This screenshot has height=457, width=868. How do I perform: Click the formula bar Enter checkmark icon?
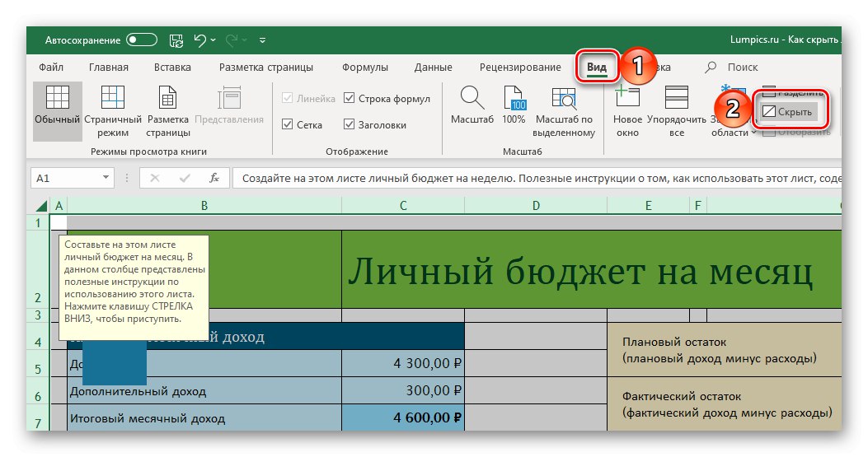pos(185,178)
